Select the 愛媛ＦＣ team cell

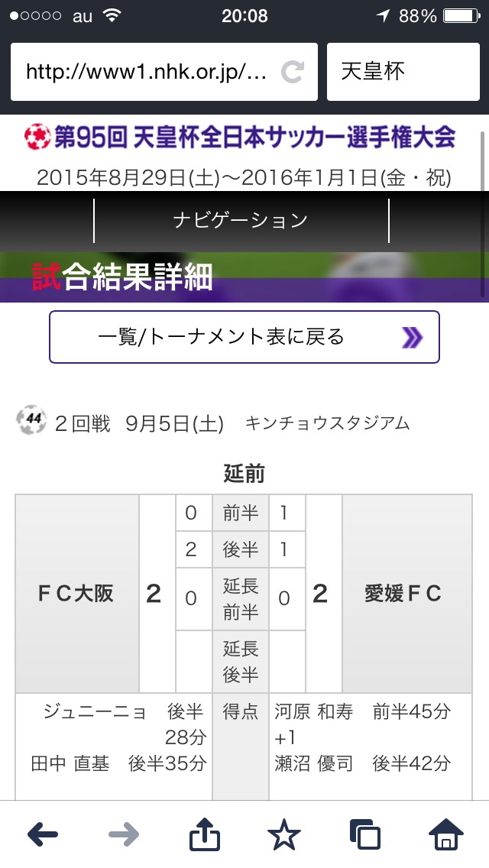point(403,593)
